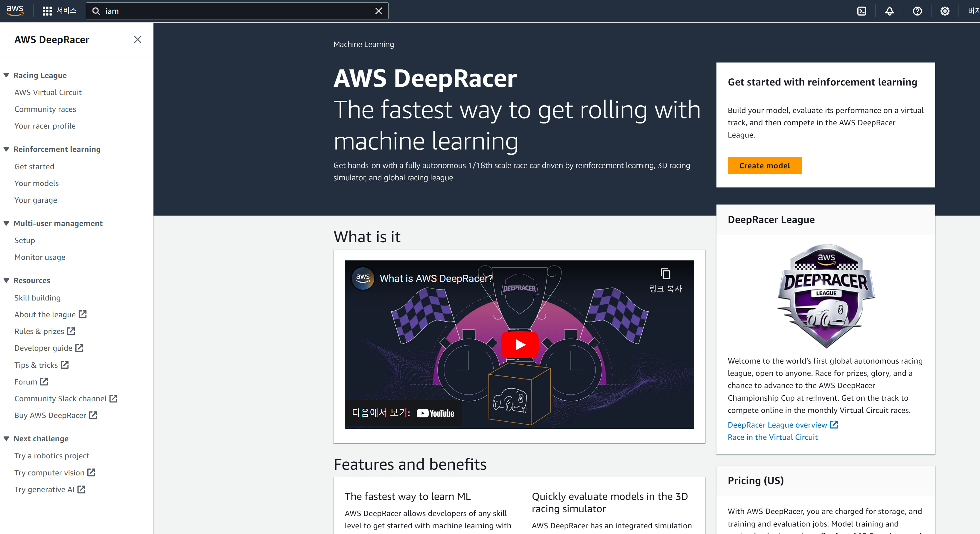Image resolution: width=980 pixels, height=534 pixels.
Task: Open the help question mark icon
Action: pyautogui.click(x=917, y=11)
